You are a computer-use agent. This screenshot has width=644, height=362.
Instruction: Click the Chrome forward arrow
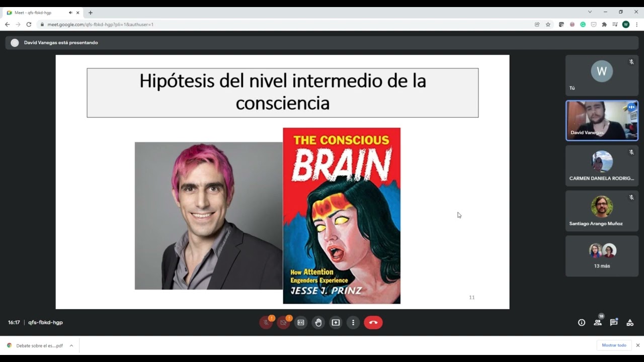18,24
